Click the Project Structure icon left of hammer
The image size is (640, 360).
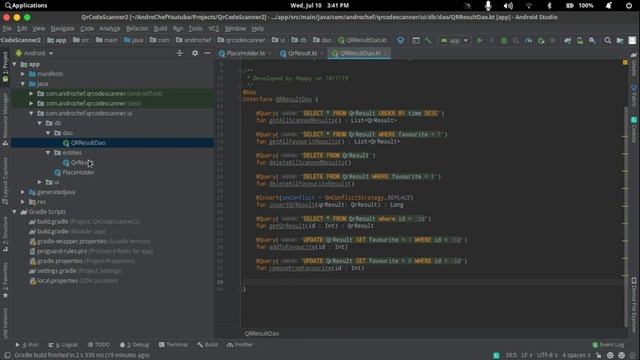click(416, 40)
